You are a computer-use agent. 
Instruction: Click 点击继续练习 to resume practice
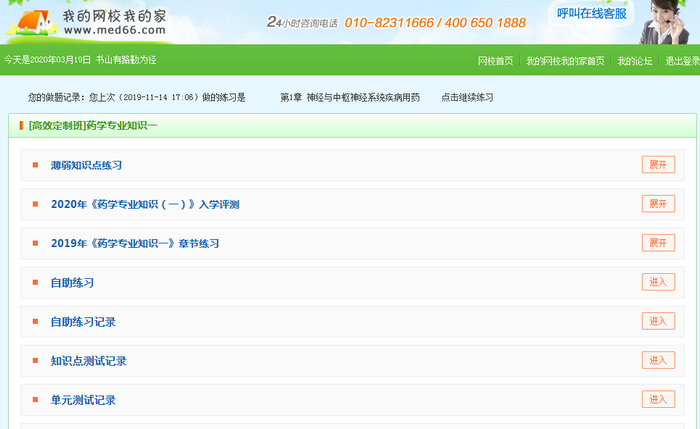coord(467,98)
